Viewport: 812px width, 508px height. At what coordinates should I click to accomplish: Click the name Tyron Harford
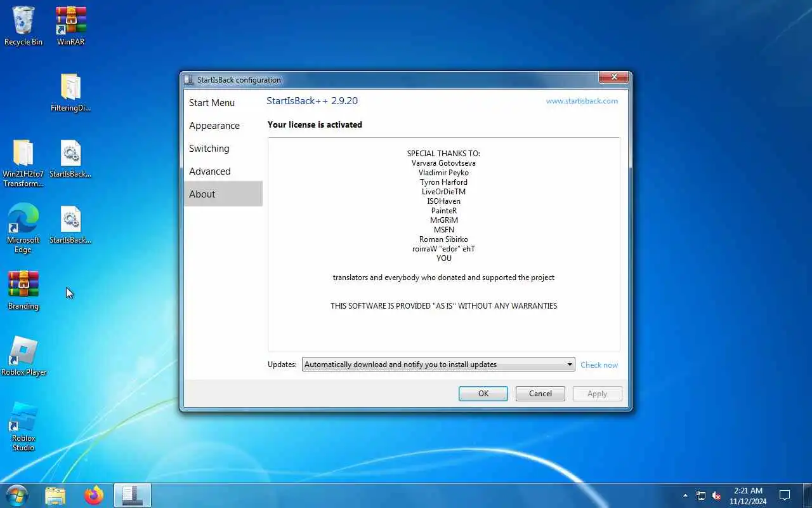pyautogui.click(x=443, y=182)
